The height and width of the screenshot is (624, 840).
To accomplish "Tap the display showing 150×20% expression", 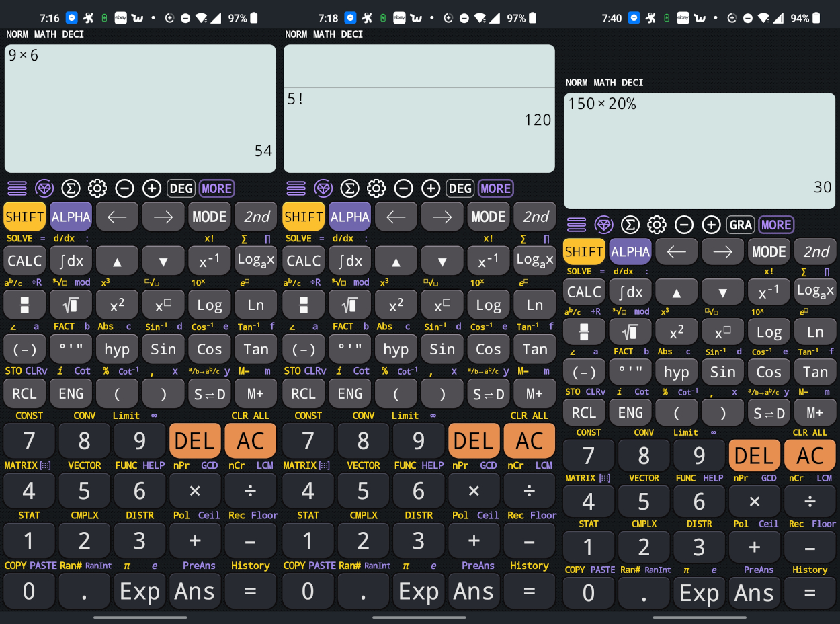I will pyautogui.click(x=700, y=151).
